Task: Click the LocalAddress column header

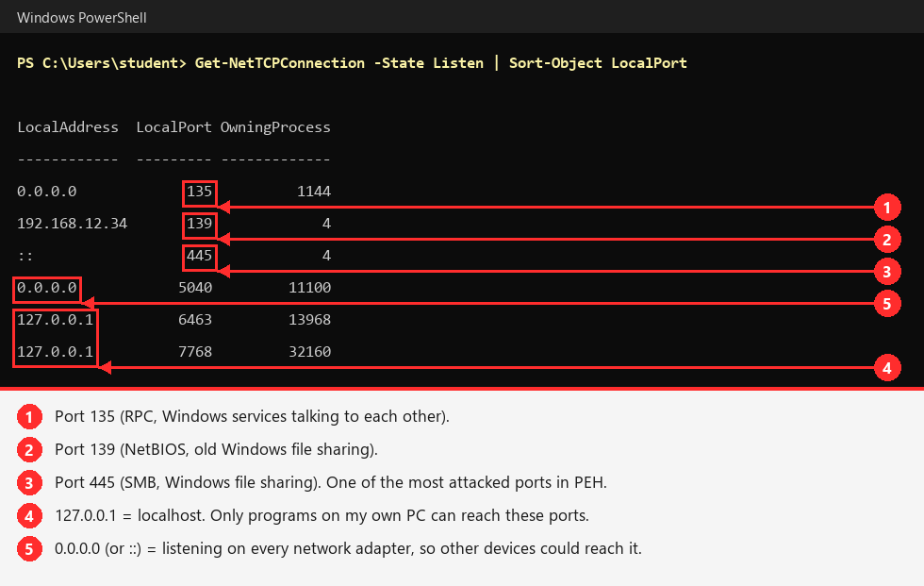Action: (68, 127)
